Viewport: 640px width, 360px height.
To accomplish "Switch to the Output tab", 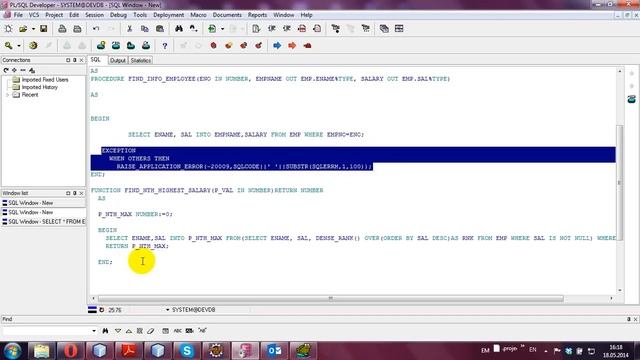I will pos(118,60).
